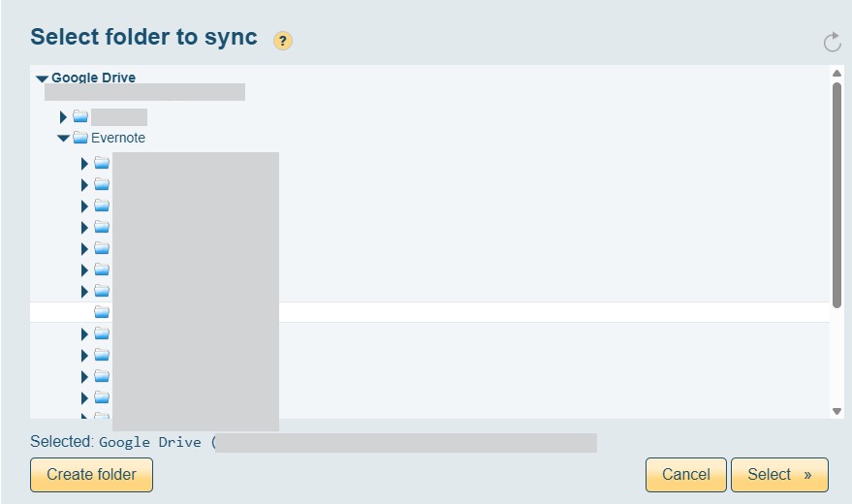852x504 pixels.
Task: Collapse the Evernote folder tree
Action: tap(64, 139)
